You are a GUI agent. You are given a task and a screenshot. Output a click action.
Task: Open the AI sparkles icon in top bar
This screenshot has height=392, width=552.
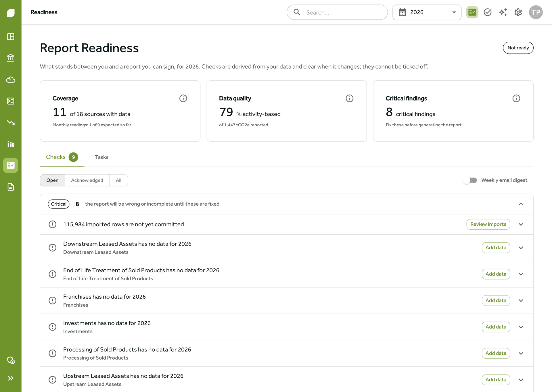click(503, 12)
